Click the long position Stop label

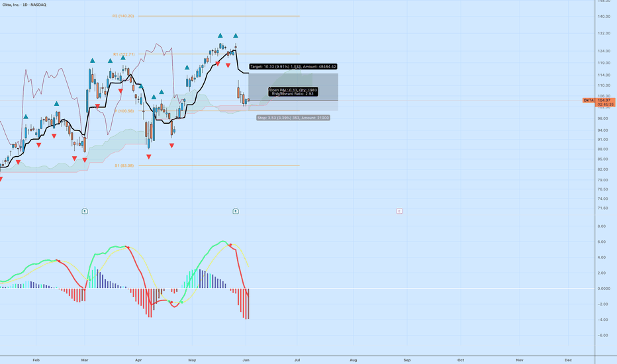[x=293, y=118]
